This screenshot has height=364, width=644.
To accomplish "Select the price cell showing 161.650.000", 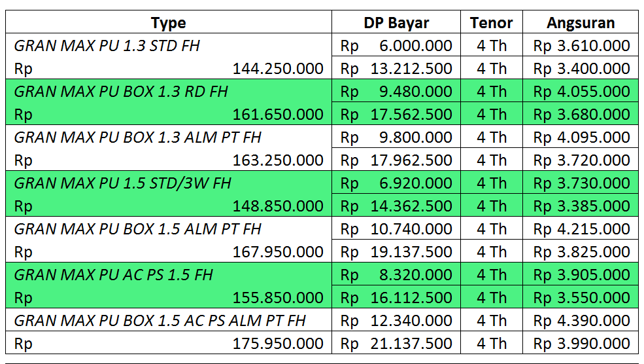I will [278, 115].
